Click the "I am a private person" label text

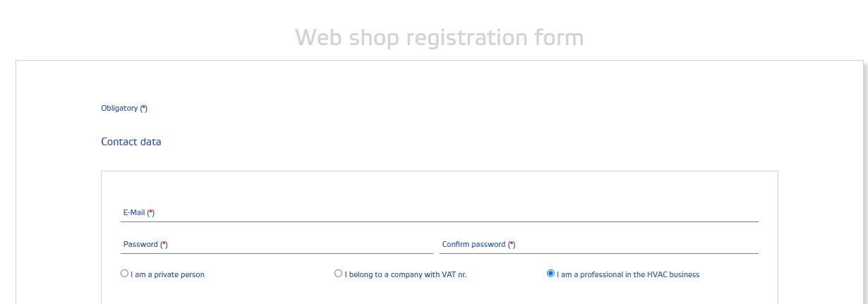167,274
